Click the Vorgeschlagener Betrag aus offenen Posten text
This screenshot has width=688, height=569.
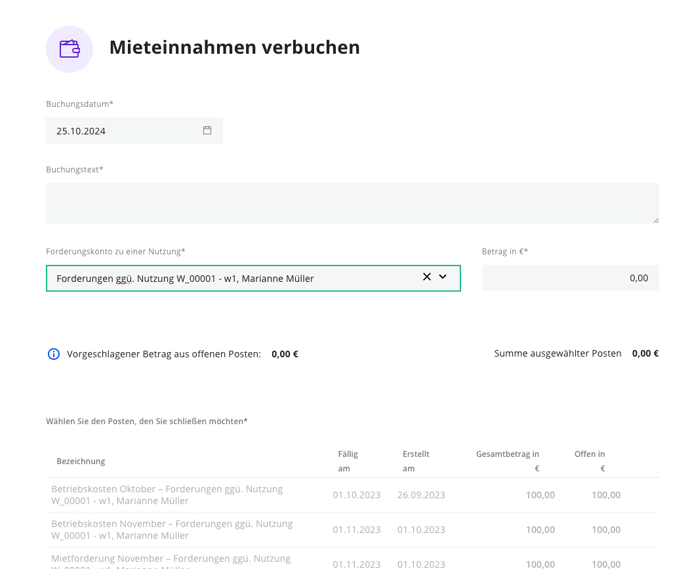[164, 354]
